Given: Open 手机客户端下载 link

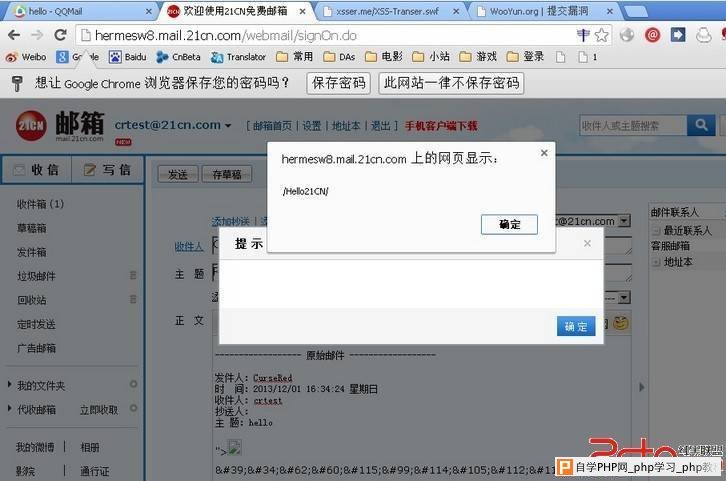Looking at the screenshot, I should pyautogui.click(x=441, y=125).
